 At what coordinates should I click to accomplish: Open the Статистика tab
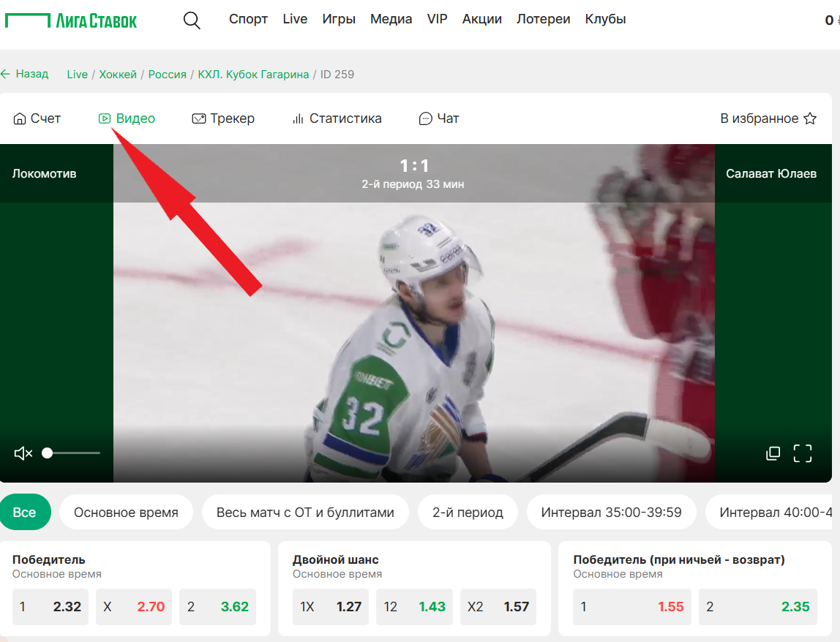[337, 118]
